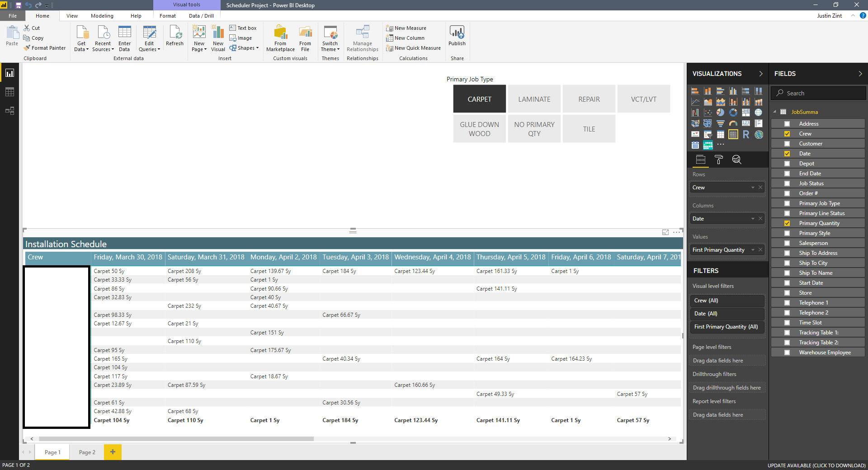
Task: Open Focus mode icon on Installation Schedule
Action: point(665,232)
